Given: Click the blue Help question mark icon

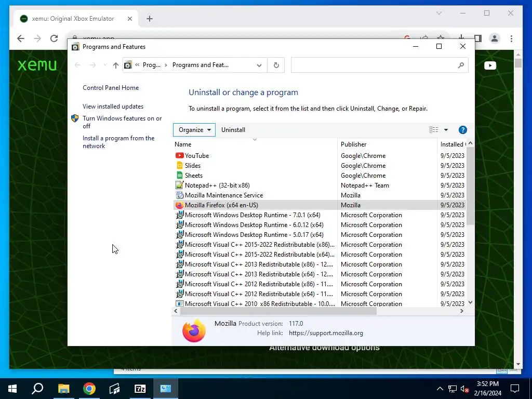Looking at the screenshot, I should pyautogui.click(x=462, y=130).
